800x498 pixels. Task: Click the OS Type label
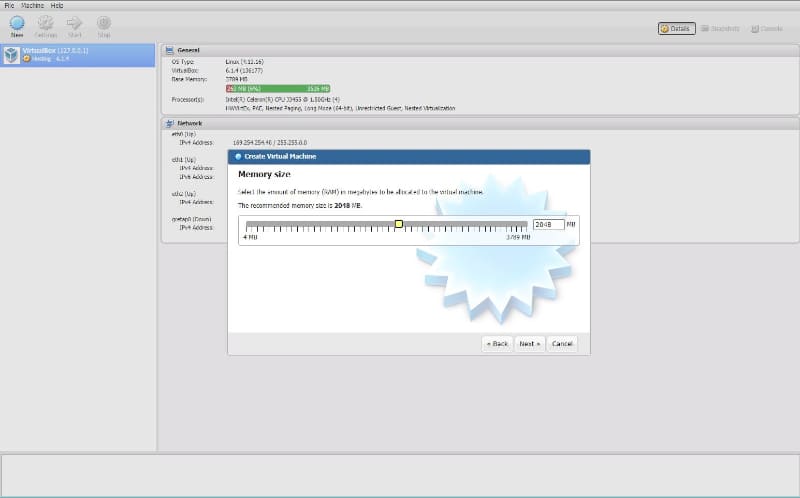pos(183,62)
